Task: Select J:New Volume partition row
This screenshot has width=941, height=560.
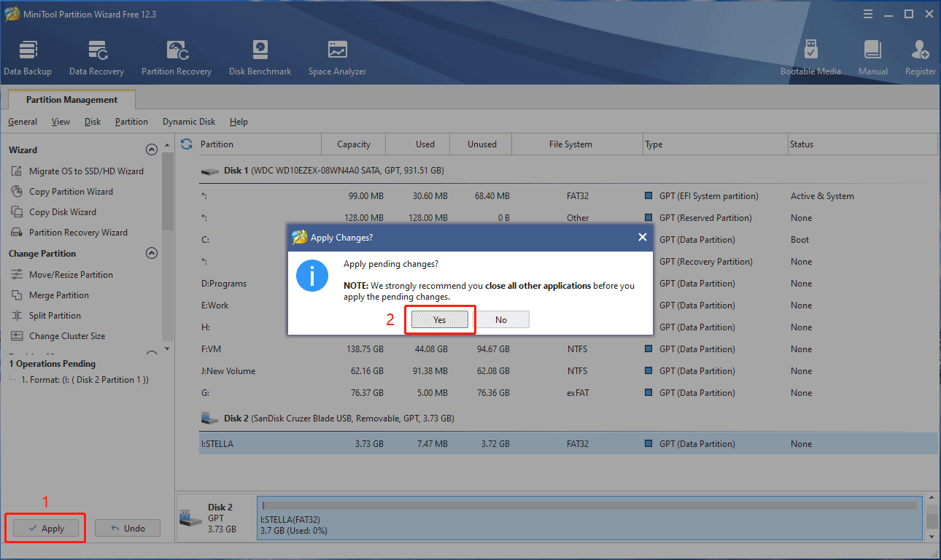Action: click(567, 370)
